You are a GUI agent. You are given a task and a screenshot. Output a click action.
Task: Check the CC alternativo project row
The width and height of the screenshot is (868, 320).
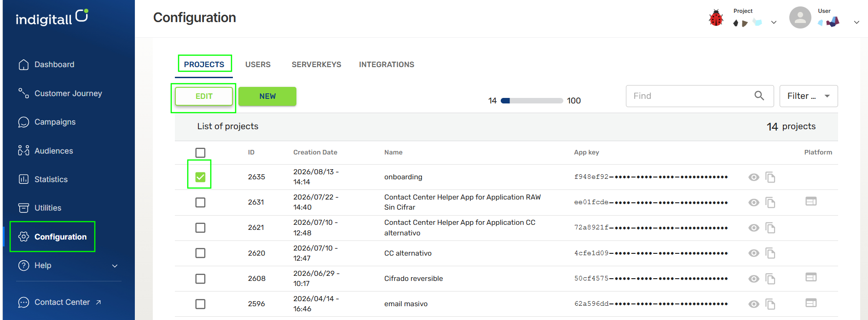pos(200,253)
